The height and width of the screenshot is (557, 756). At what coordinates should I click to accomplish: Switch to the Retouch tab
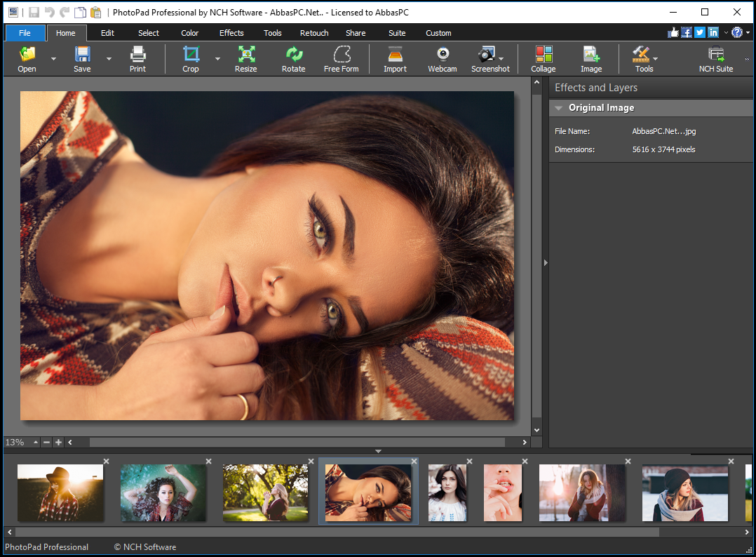click(x=314, y=33)
